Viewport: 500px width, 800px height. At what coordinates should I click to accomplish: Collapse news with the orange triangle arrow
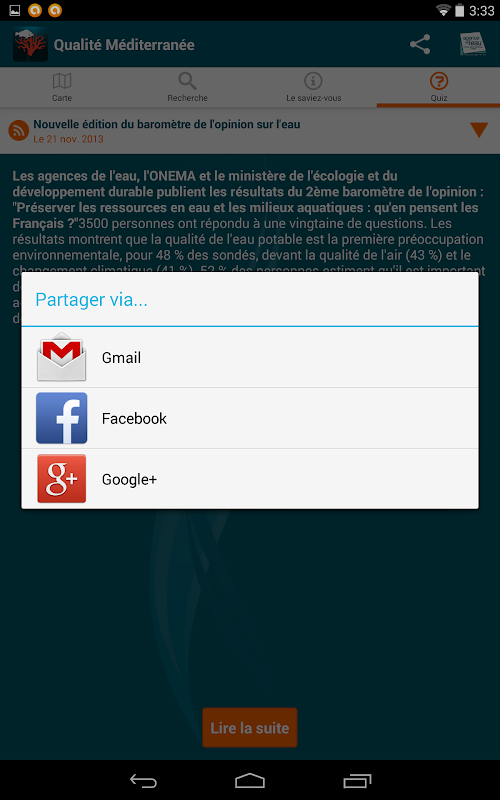(x=479, y=130)
